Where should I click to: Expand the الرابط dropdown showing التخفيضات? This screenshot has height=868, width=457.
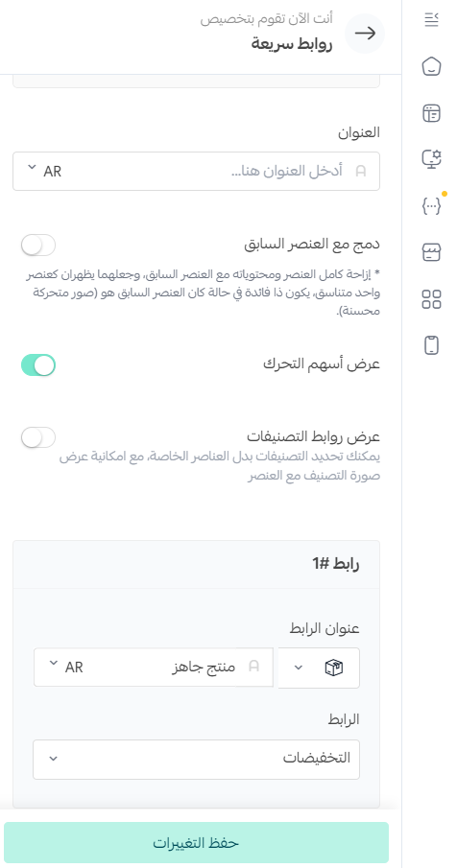pos(196,759)
